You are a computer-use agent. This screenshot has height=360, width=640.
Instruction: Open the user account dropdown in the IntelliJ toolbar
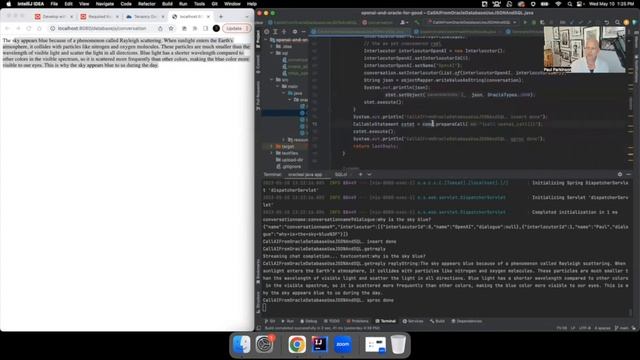[x=404, y=22]
